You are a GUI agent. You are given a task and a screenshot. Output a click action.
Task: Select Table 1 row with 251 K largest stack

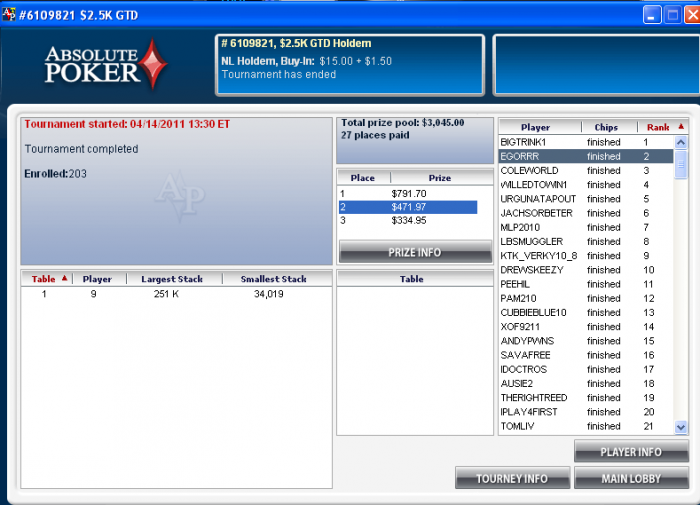coord(176,294)
